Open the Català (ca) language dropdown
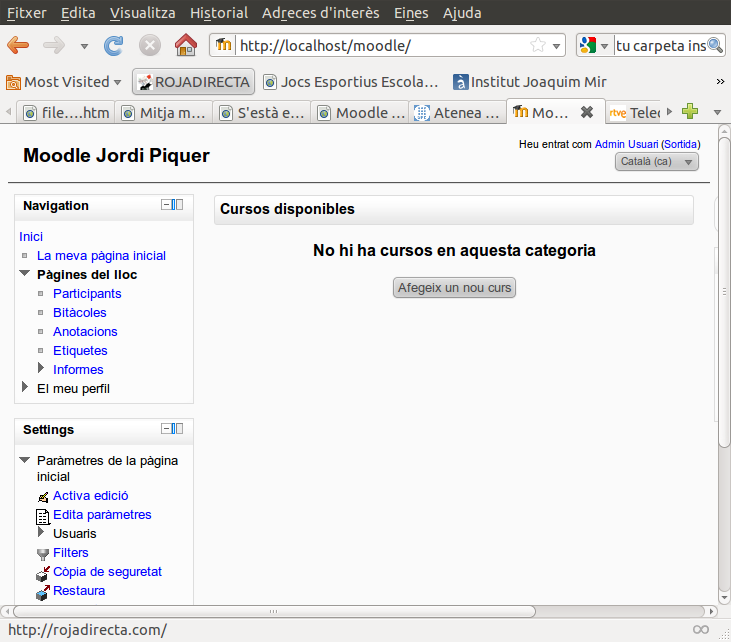The height and width of the screenshot is (642, 731). coord(657,162)
